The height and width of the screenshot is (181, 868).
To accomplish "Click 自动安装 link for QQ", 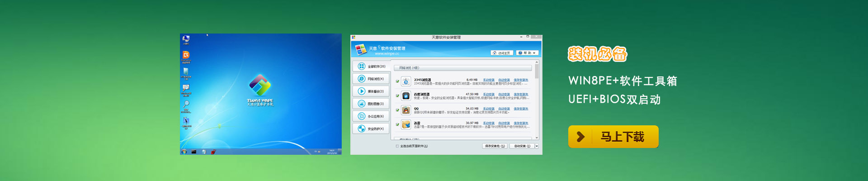I will [504, 109].
